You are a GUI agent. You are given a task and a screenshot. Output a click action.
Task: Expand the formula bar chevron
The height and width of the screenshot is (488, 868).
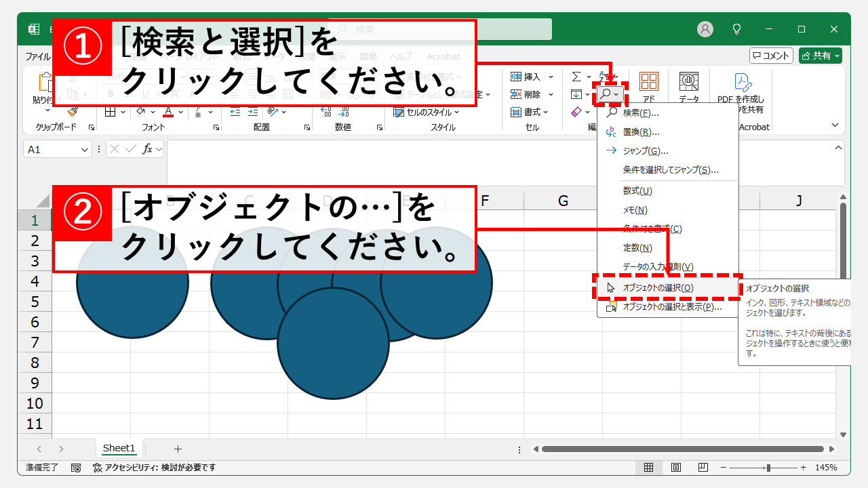pos(839,147)
